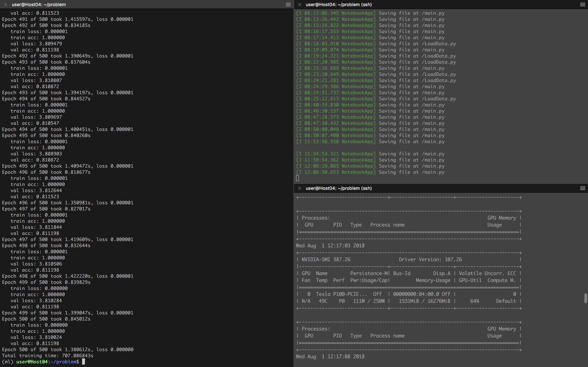Click /LoadData.py in the 08:25:12.613 log entry
This screenshot has height=367, width=588.
pos(439,99)
